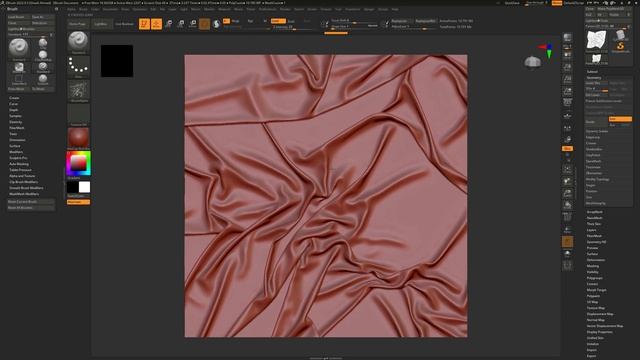Click the Z Intensity slider
This screenshot has height=360, width=640.
click(x=292, y=27)
